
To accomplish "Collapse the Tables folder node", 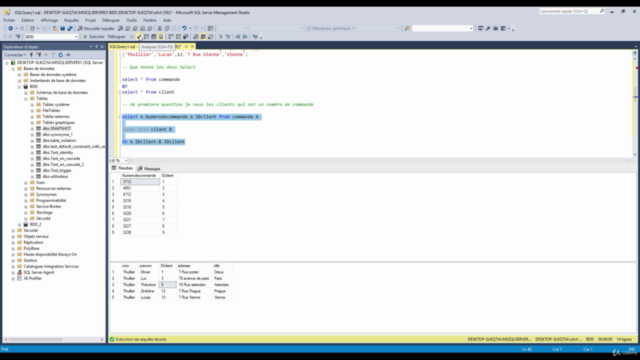I will point(26,98).
